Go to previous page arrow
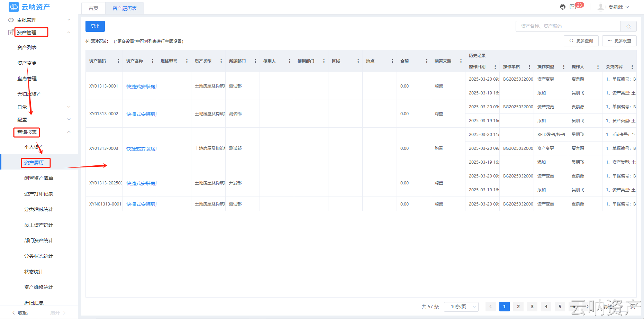 point(491,307)
